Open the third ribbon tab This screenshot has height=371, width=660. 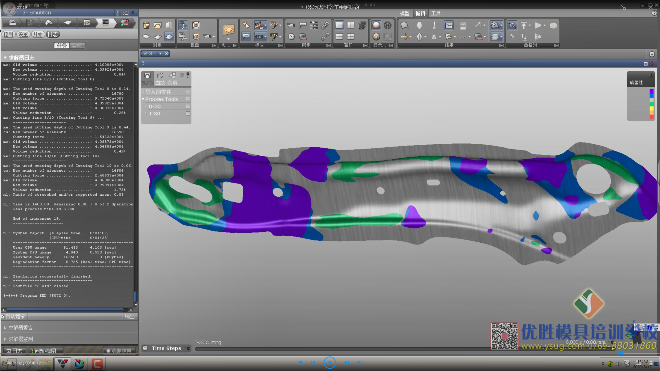(436, 13)
